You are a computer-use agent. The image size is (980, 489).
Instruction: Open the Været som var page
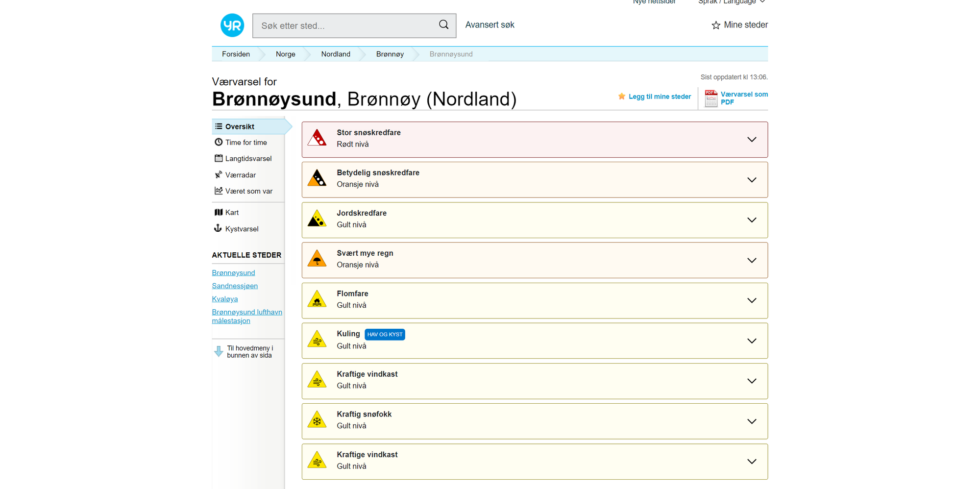coord(249,191)
